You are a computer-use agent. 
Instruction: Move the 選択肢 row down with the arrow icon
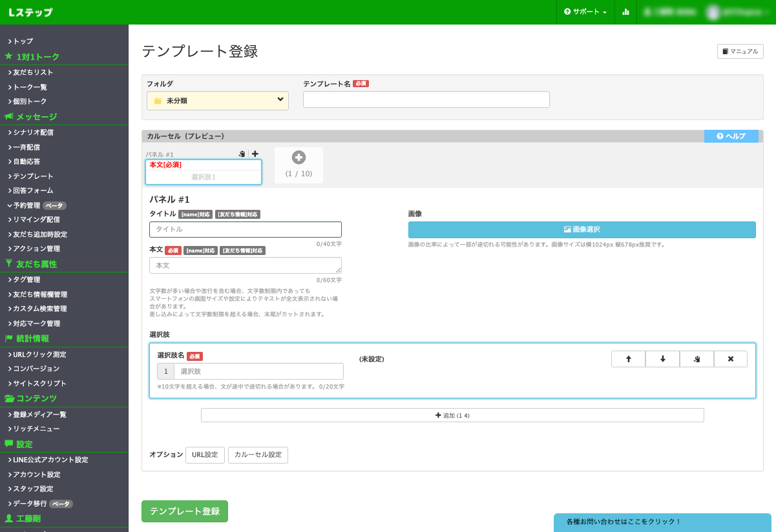[662, 358]
